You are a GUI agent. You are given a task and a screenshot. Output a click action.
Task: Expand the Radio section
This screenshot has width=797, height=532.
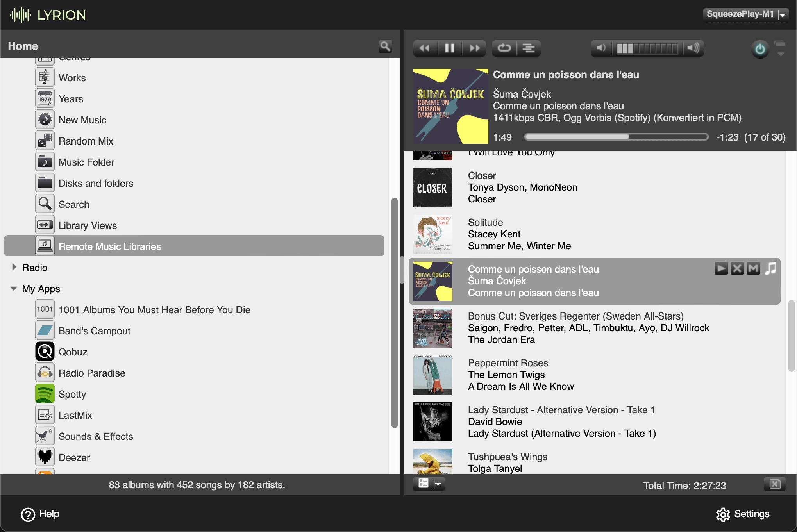click(14, 267)
